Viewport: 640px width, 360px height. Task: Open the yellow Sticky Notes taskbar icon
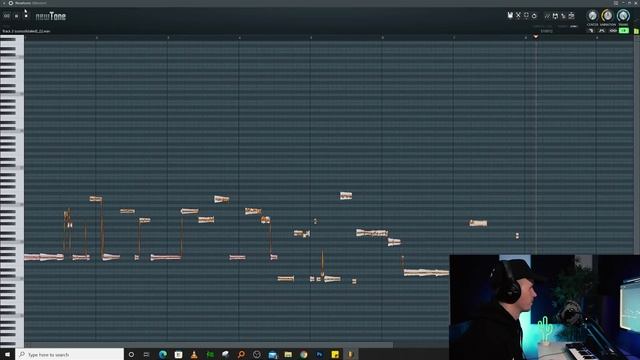click(335, 354)
